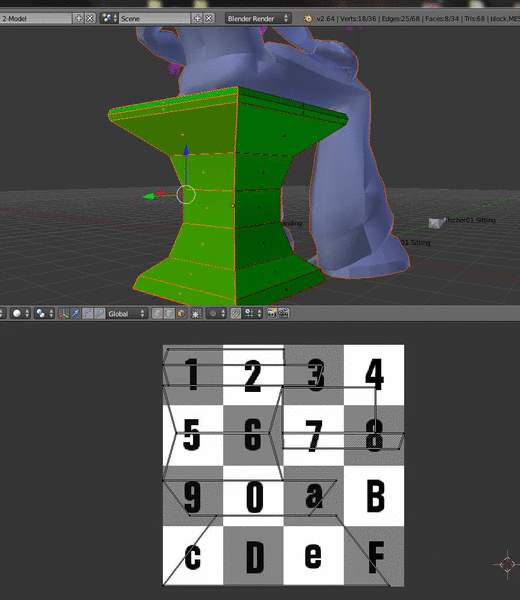Open the snap element dropdown
The width and height of the screenshot is (520, 600).
(x=253, y=314)
